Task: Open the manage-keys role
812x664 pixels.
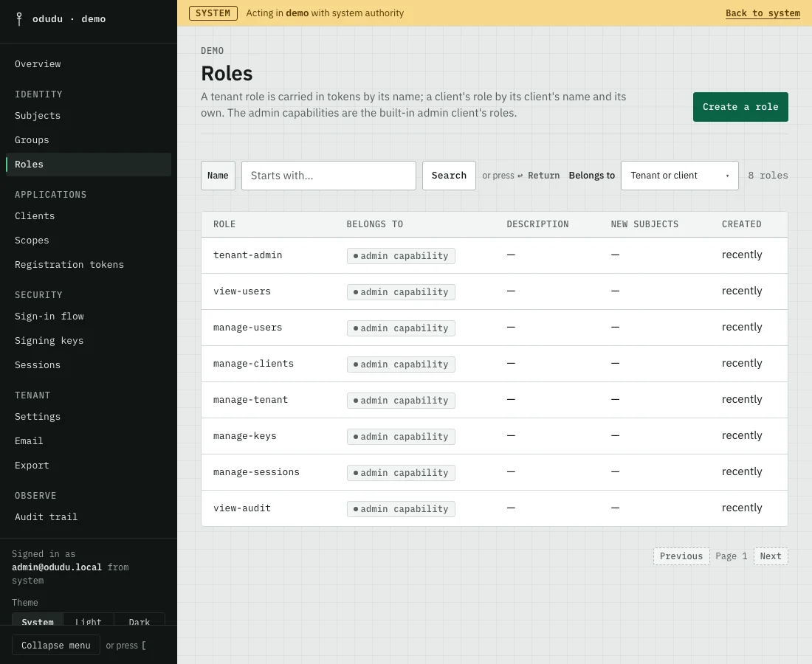Action: pyautogui.click(x=244, y=437)
